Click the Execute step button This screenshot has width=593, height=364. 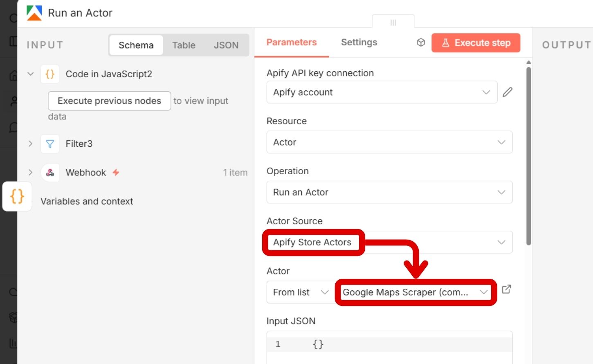point(476,43)
